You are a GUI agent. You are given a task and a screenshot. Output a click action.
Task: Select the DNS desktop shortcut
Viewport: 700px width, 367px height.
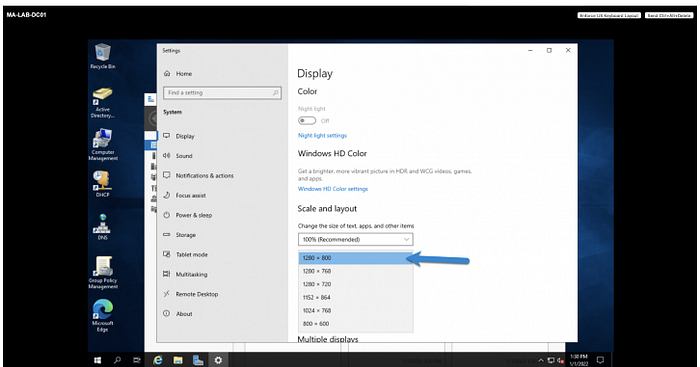coord(103,227)
